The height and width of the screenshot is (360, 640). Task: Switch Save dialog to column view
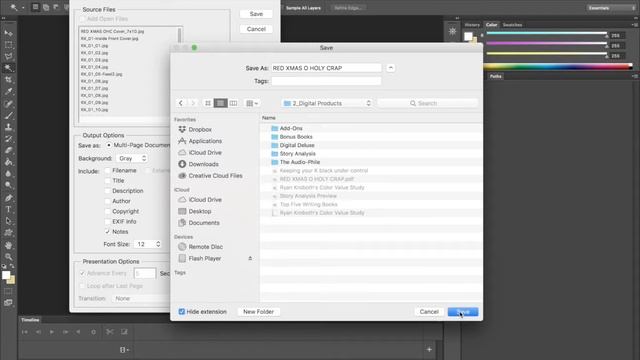[x=233, y=103]
